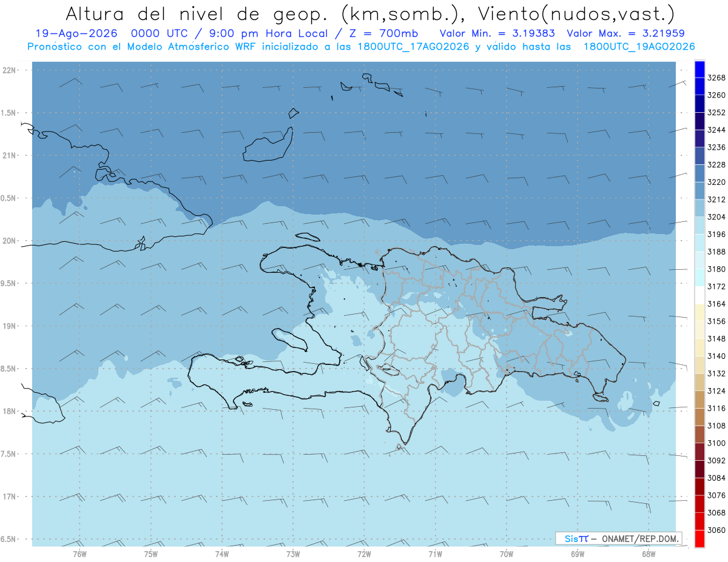Click the '18N' latitude label
Screen dimensions: 728x562
[x=9, y=411]
